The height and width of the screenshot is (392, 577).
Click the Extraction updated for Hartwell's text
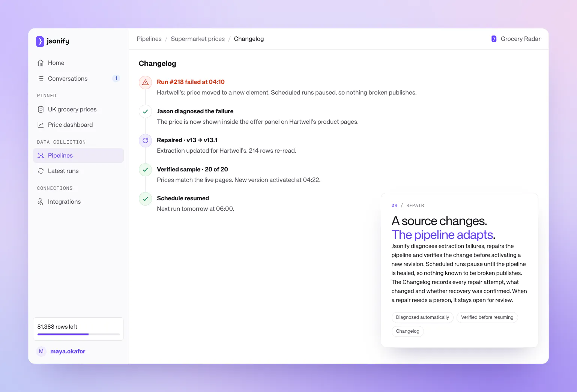tap(226, 151)
